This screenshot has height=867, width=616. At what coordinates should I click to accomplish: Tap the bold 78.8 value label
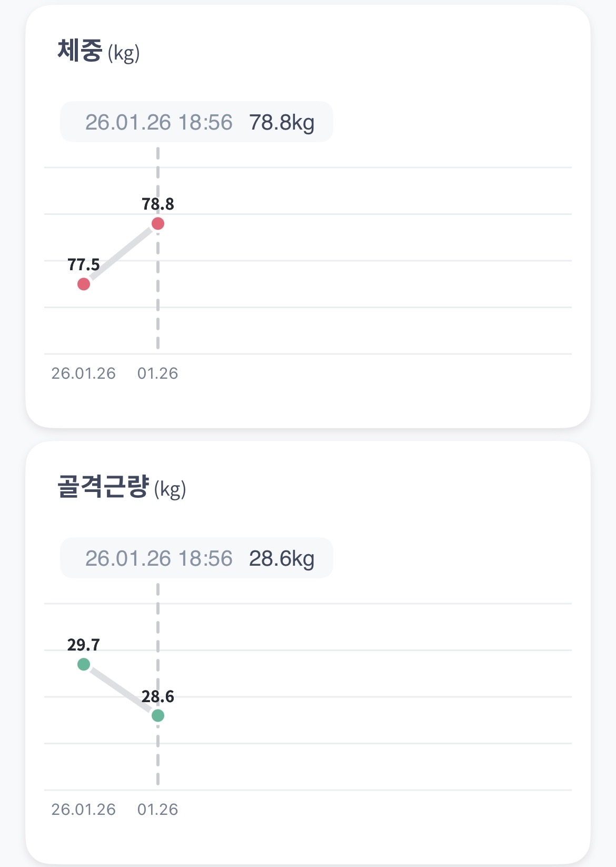[x=158, y=204]
